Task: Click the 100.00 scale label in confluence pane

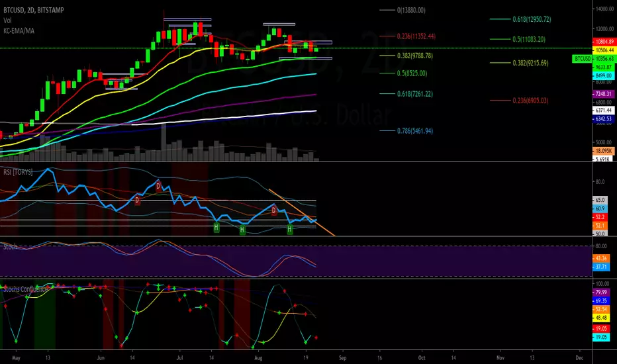Action: point(603,284)
